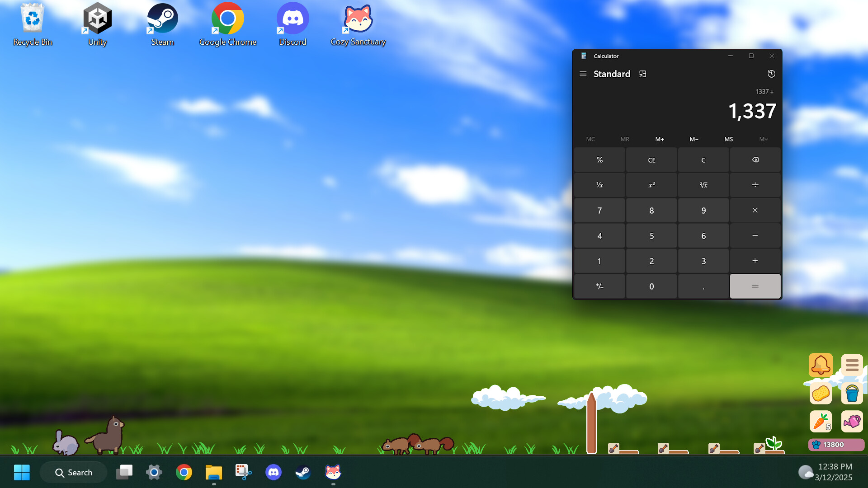The height and width of the screenshot is (488, 868).
Task: Select the carrot feed item
Action: tap(821, 421)
